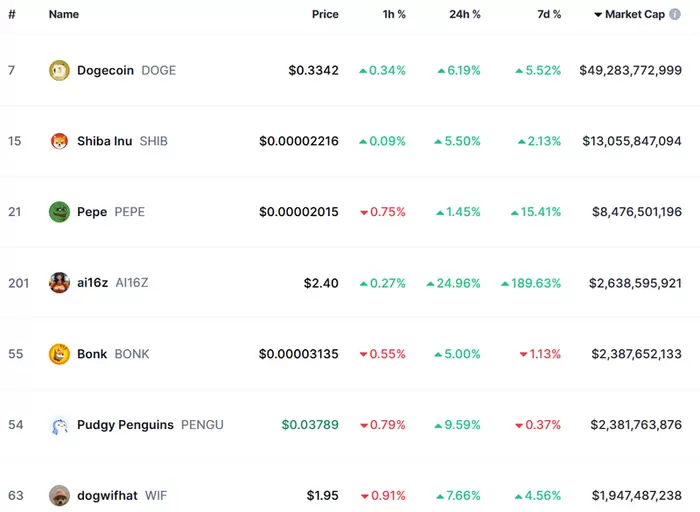Sort by the 24h % column header
The height and width of the screenshot is (512, 700).
[x=464, y=15]
